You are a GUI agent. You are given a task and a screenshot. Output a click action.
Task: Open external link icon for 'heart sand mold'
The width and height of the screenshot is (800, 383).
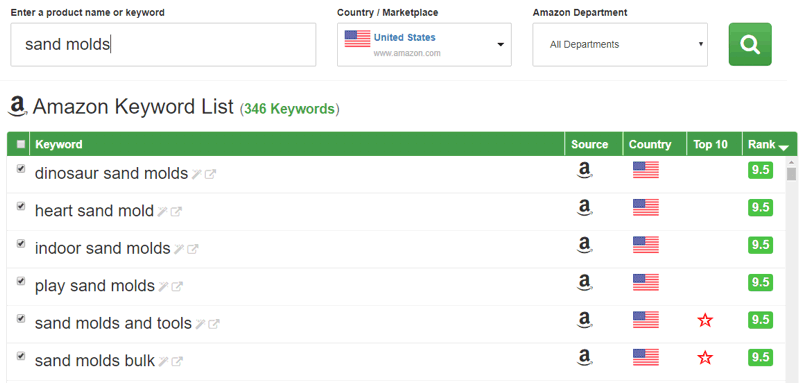pos(176,212)
